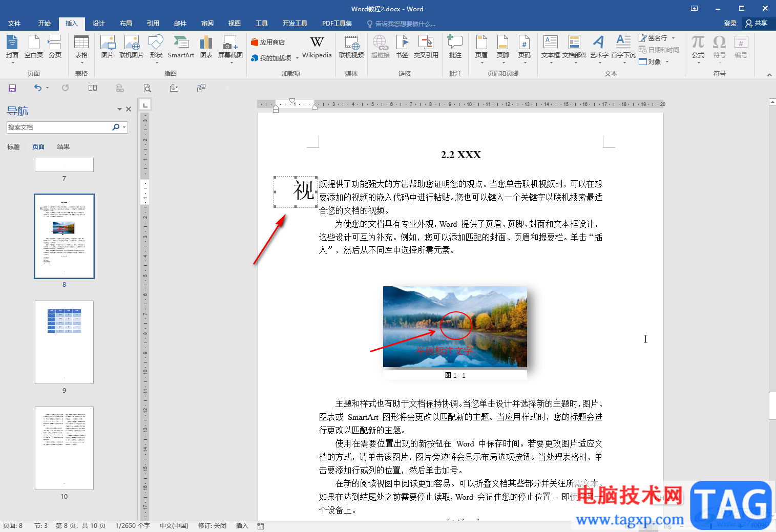
Task: Click the ruler tab selector L button
Action: pos(145,105)
